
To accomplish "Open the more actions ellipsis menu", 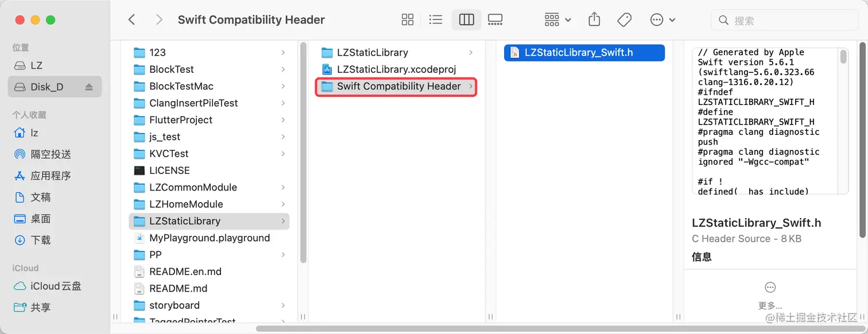I will click(x=662, y=20).
